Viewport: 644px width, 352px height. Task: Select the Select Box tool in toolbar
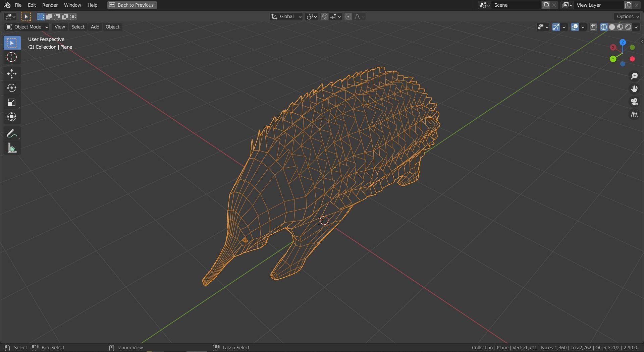(x=12, y=43)
